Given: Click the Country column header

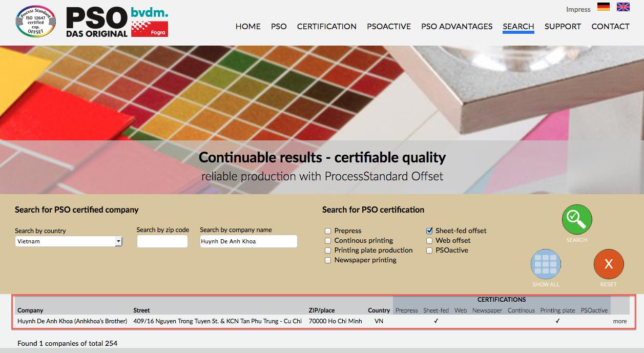Looking at the screenshot, I should click(379, 310).
